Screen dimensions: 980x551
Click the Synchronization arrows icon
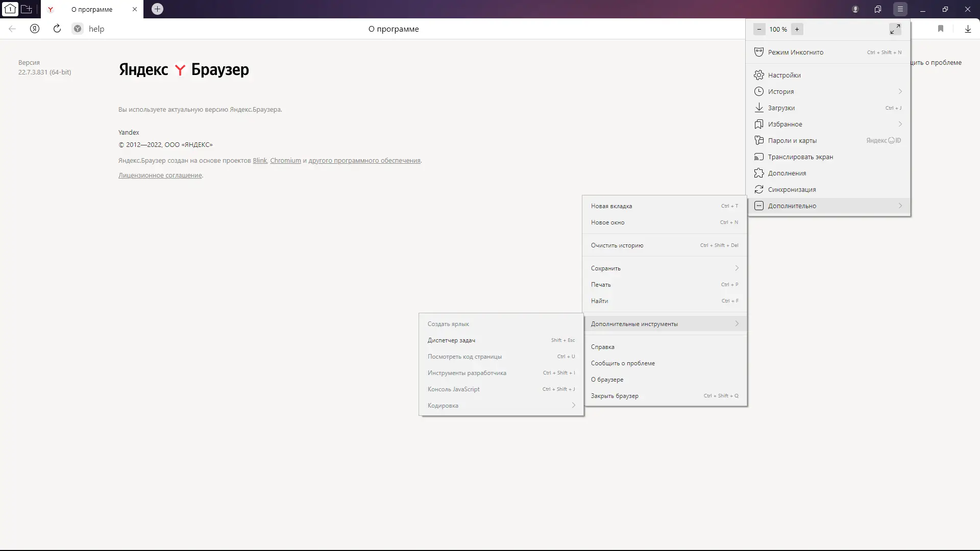[x=759, y=189]
